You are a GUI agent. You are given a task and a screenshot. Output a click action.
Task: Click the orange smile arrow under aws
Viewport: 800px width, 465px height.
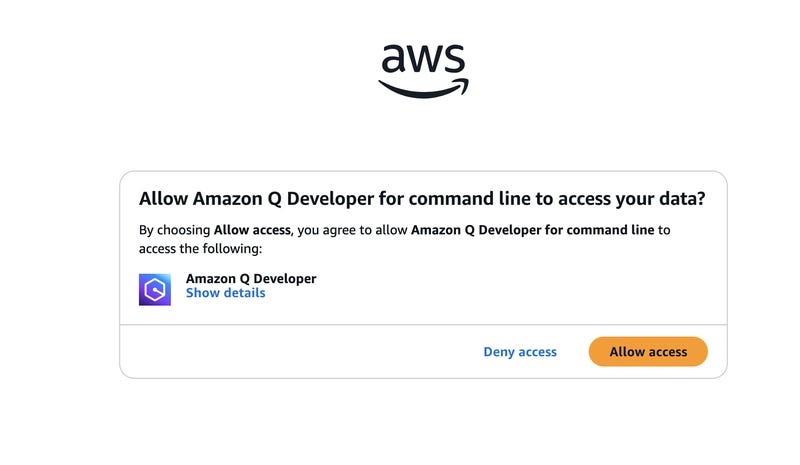[423, 88]
